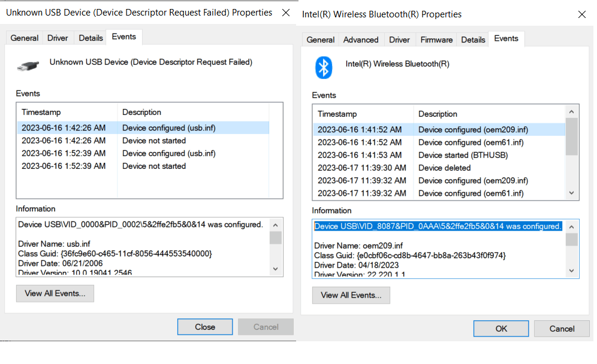Select 1:52:39 AM Device not started event
Image resolution: width=597 pixels, height=364 pixels.
click(143, 166)
